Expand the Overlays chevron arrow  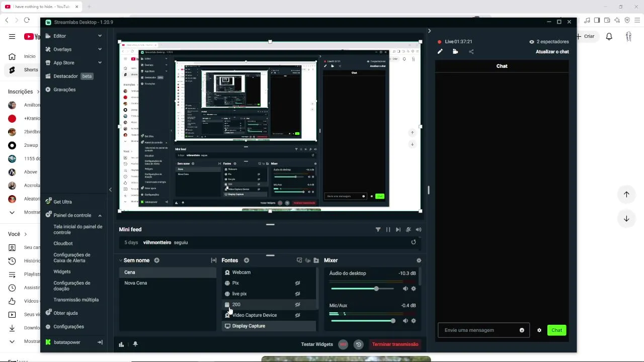[100, 49]
